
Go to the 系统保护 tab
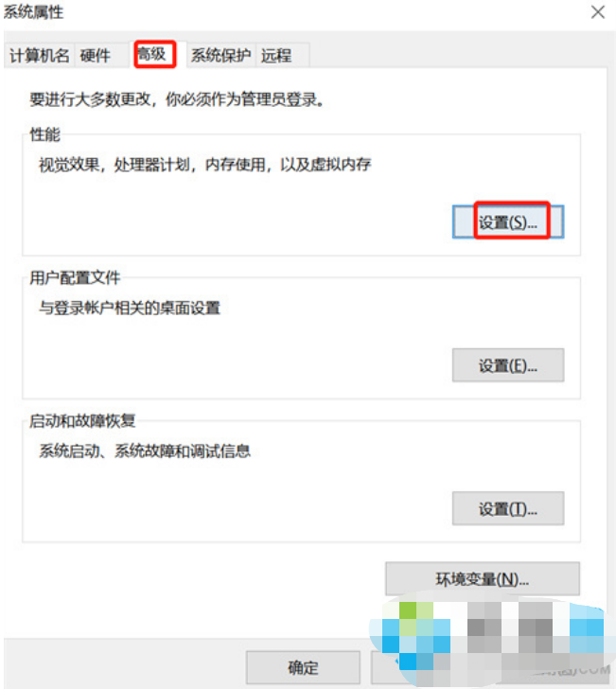tap(220, 55)
